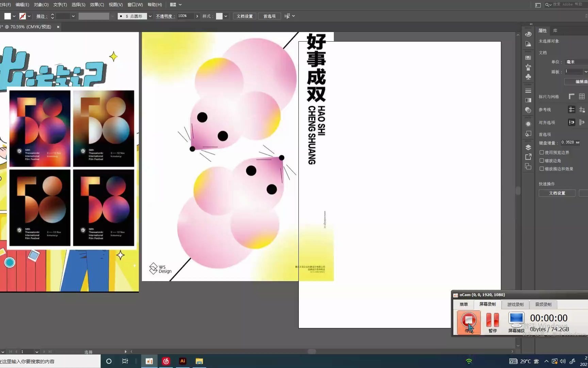Open the Appearance panel icon
This screenshot has height=368, width=588.
click(528, 124)
